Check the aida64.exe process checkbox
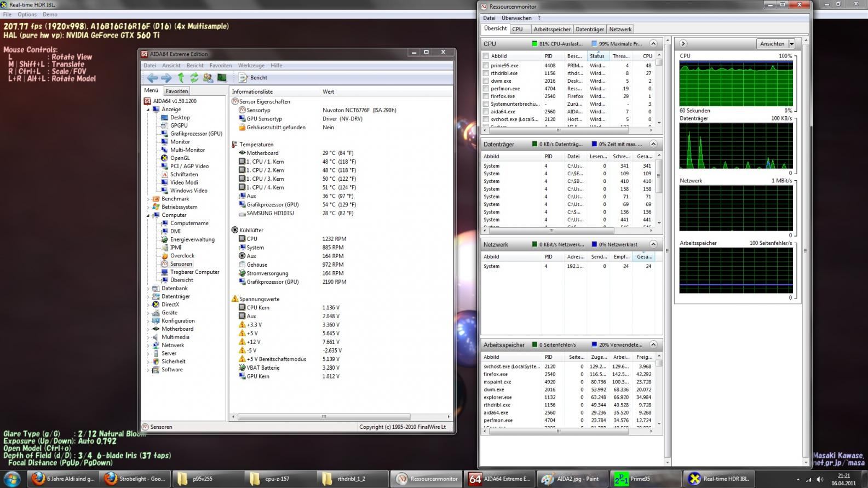 point(486,111)
